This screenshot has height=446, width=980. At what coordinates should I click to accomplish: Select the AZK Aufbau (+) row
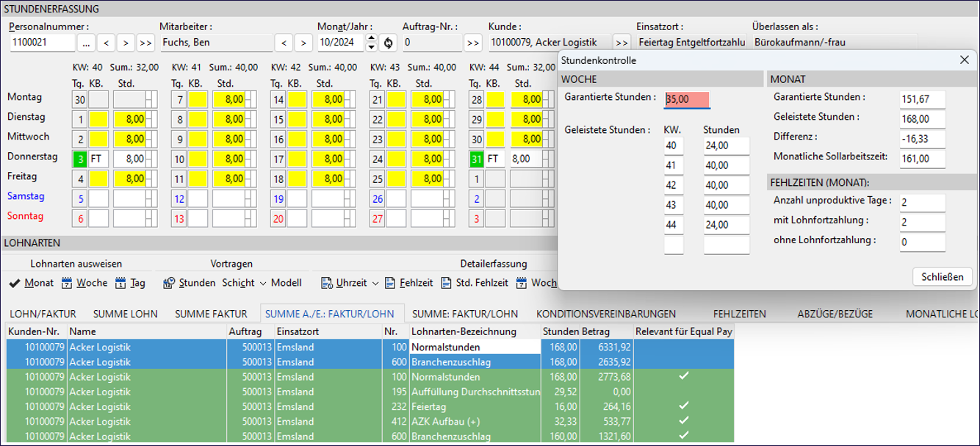point(370,422)
